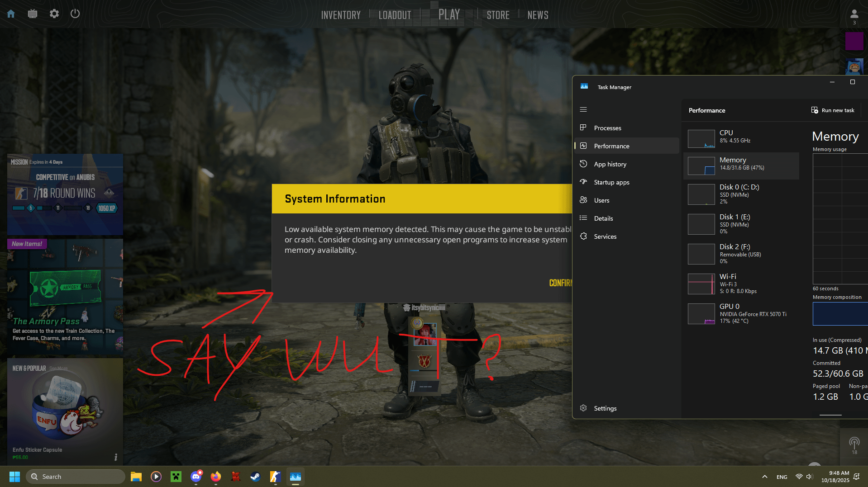Launch the media player taskbar icon
The height and width of the screenshot is (487, 868).
(x=156, y=477)
